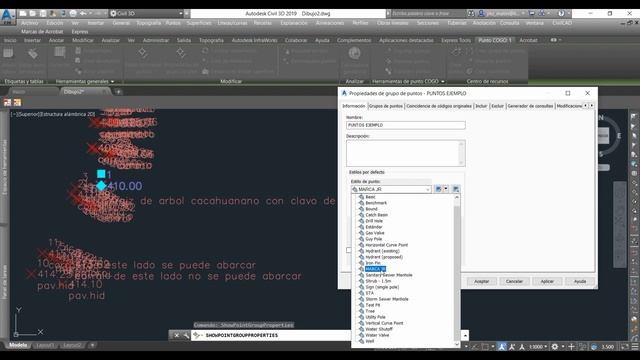This screenshot has width=640, height=360.
Task: Add a new drawing tab with plus
Action: 118,92
